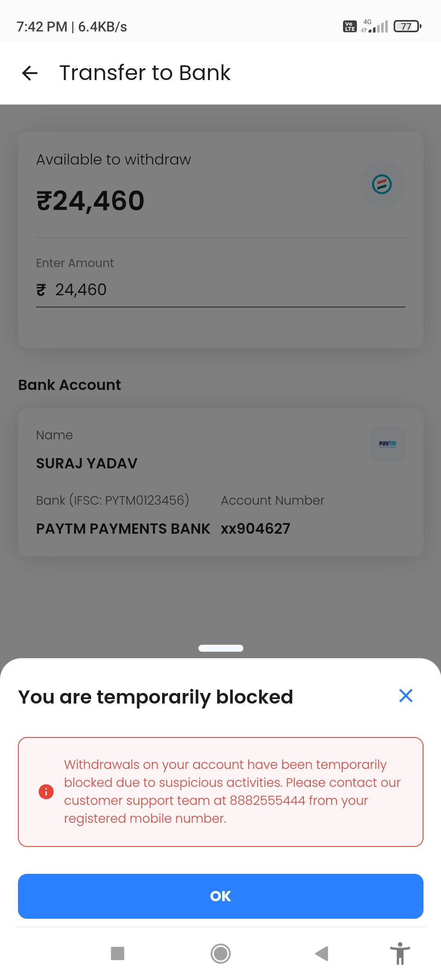Tap the Bank Account section heading

coord(69,385)
